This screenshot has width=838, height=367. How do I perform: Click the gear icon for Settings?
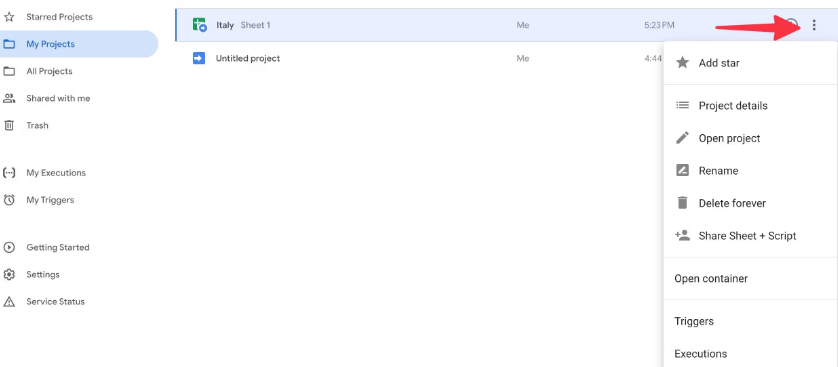(9, 275)
